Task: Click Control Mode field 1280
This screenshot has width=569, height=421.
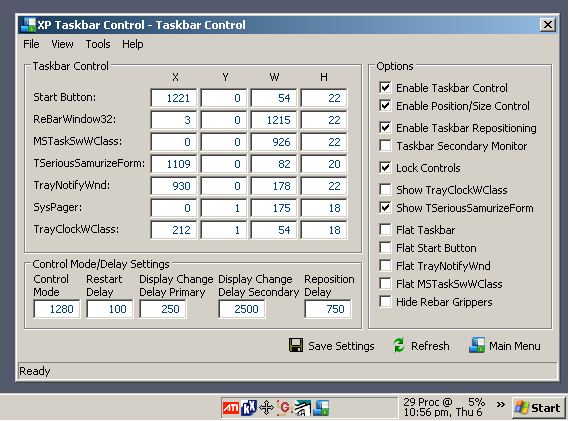Action: click(57, 309)
